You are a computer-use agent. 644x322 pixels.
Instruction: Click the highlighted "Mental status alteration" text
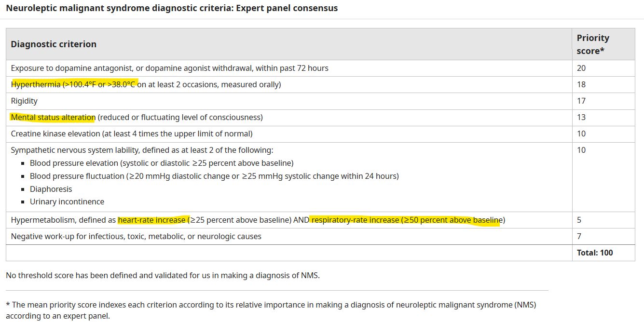(53, 117)
